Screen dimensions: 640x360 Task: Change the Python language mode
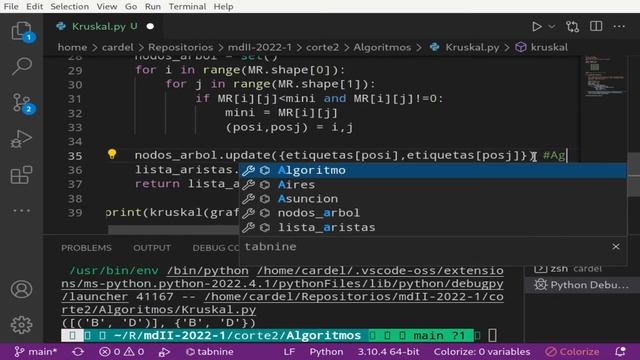pos(326,351)
